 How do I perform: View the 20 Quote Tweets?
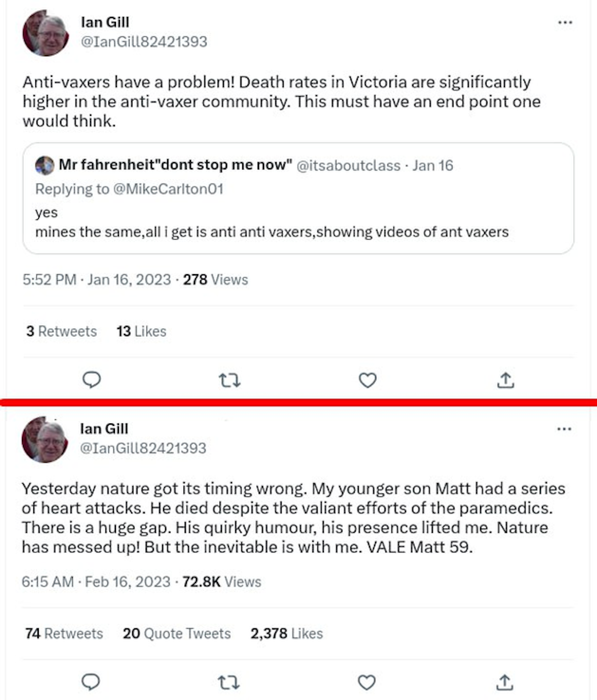point(177,633)
